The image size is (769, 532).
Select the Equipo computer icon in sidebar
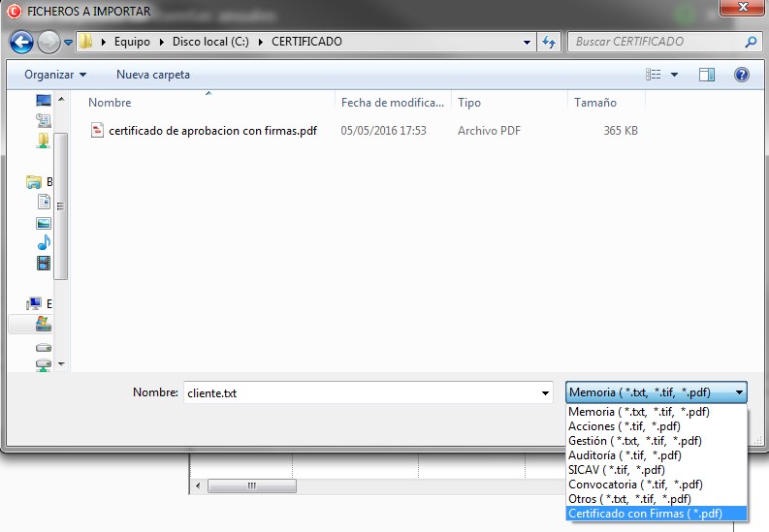(x=34, y=303)
